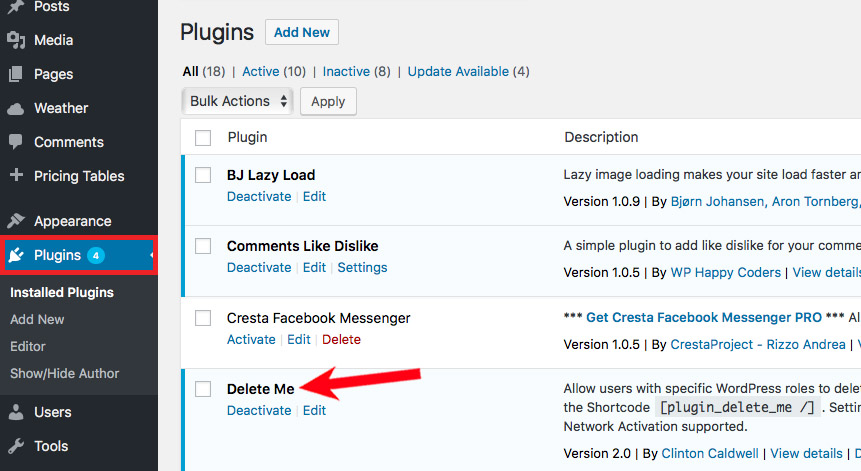Open the Posts menu
The image size is (861, 471).
[52, 7]
